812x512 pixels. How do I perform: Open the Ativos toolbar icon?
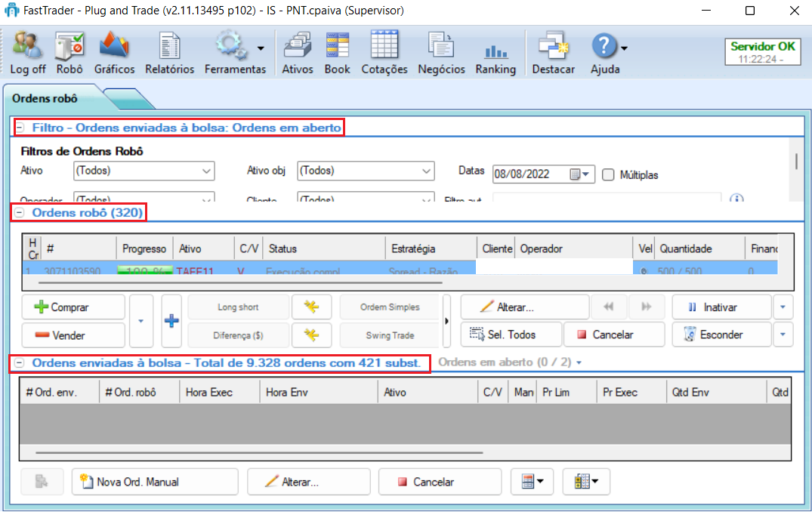click(298, 45)
